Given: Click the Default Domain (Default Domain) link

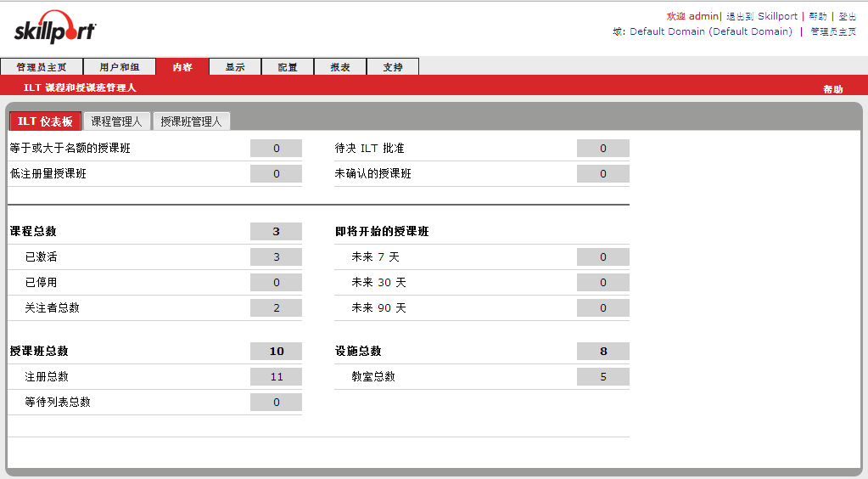Looking at the screenshot, I should 711,31.
